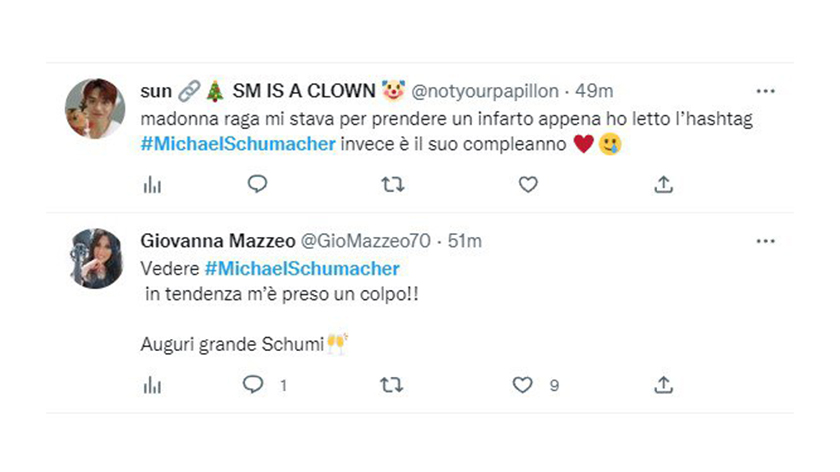The width and height of the screenshot is (840, 472).
Task: View analytics on Giovanna Mazzeo's tweet
Action: 153,385
